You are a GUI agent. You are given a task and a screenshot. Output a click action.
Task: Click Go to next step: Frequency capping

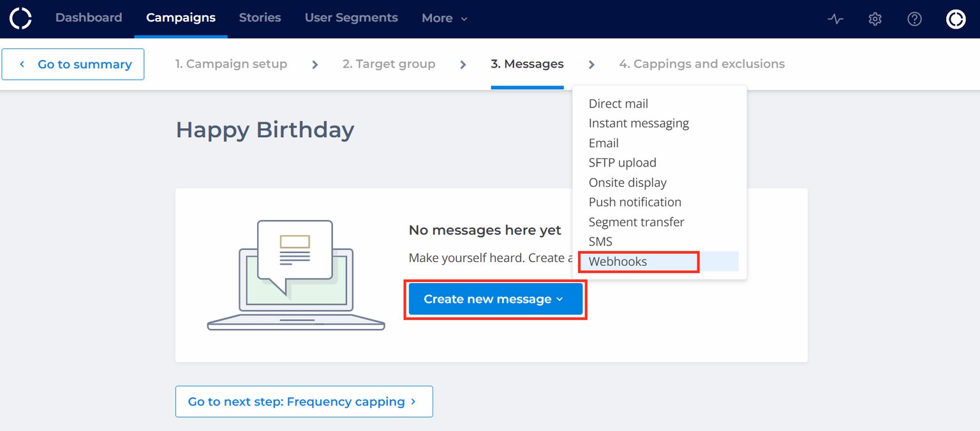pyautogui.click(x=304, y=402)
